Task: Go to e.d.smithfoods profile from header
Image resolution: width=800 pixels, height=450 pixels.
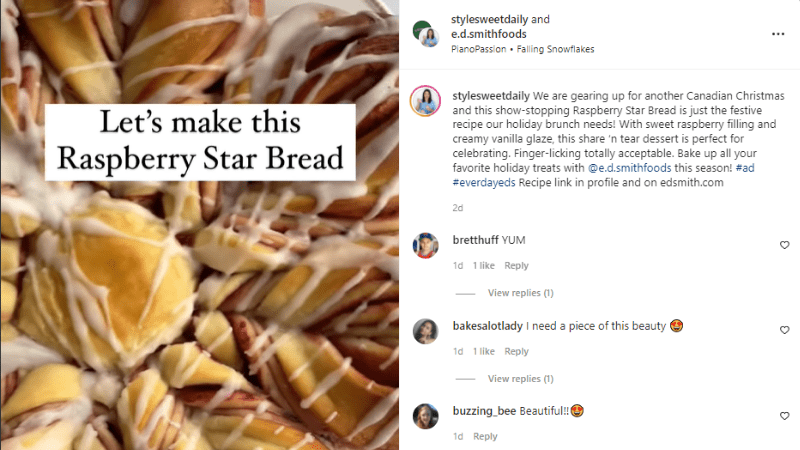Action: [x=489, y=34]
